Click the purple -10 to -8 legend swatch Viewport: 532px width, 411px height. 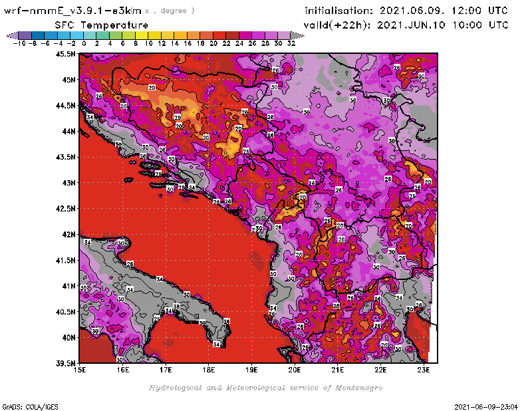tap(25, 35)
